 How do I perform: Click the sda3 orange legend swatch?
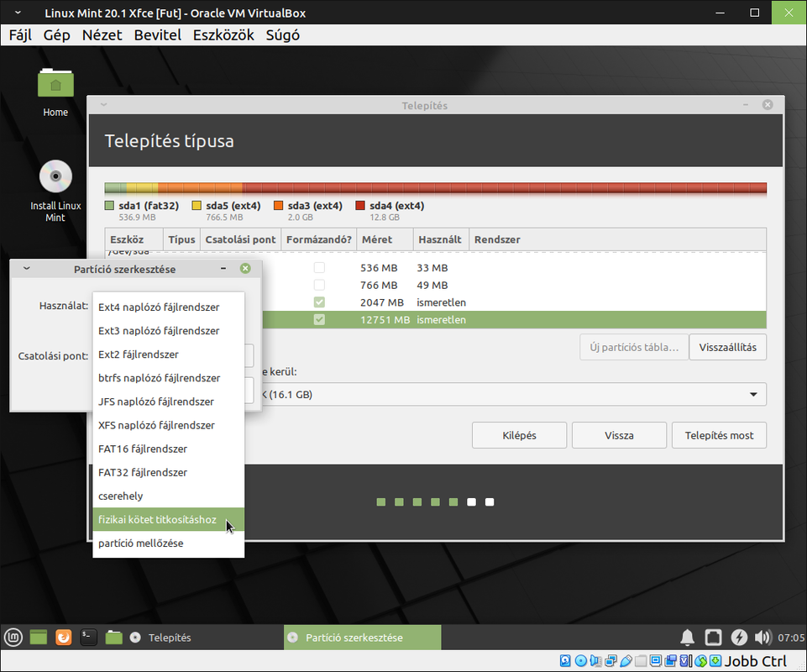(x=279, y=206)
